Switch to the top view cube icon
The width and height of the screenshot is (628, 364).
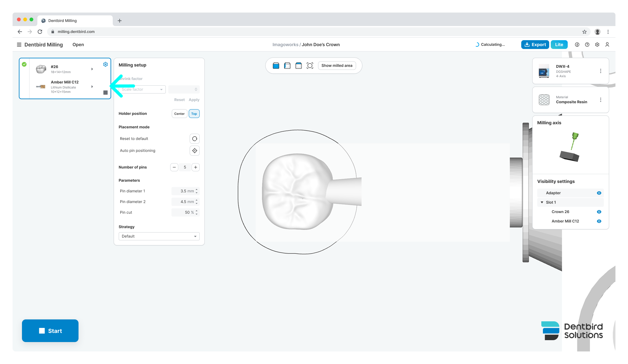coord(299,66)
